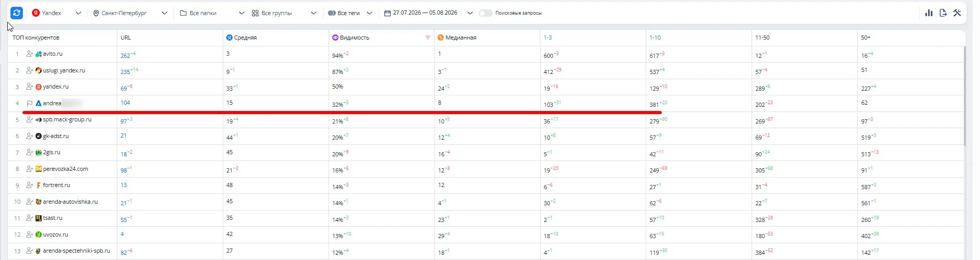Click 11-50 value 328 for tsast.ru
Image resolution: width=980 pixels, height=260 pixels.
(x=760, y=219)
